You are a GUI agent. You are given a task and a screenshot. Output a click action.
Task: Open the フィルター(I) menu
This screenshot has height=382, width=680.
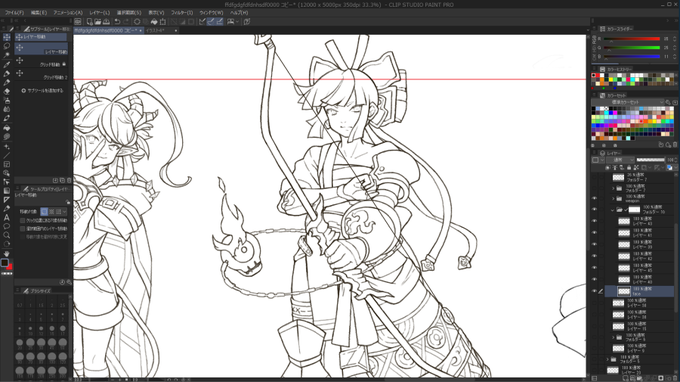click(182, 13)
